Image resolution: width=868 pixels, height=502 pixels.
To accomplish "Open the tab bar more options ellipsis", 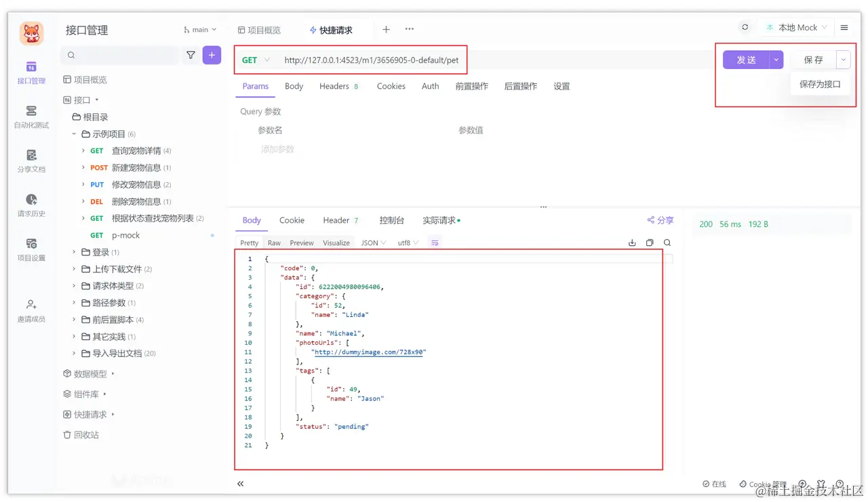I will point(410,29).
